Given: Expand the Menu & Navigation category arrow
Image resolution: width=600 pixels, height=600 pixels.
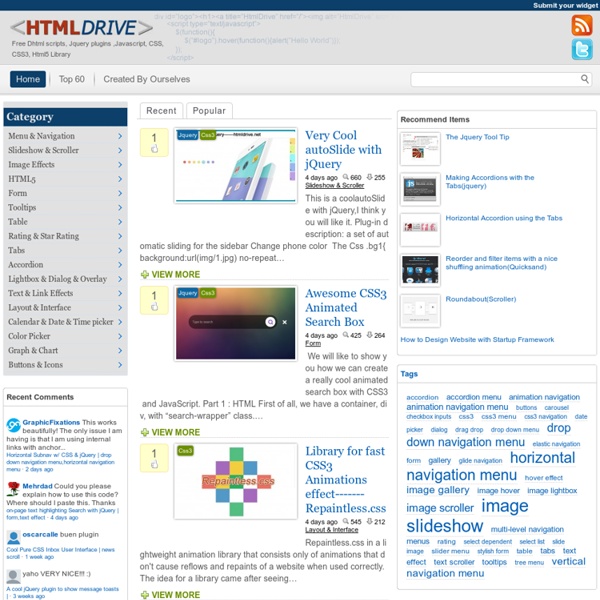Looking at the screenshot, I should (x=120, y=136).
